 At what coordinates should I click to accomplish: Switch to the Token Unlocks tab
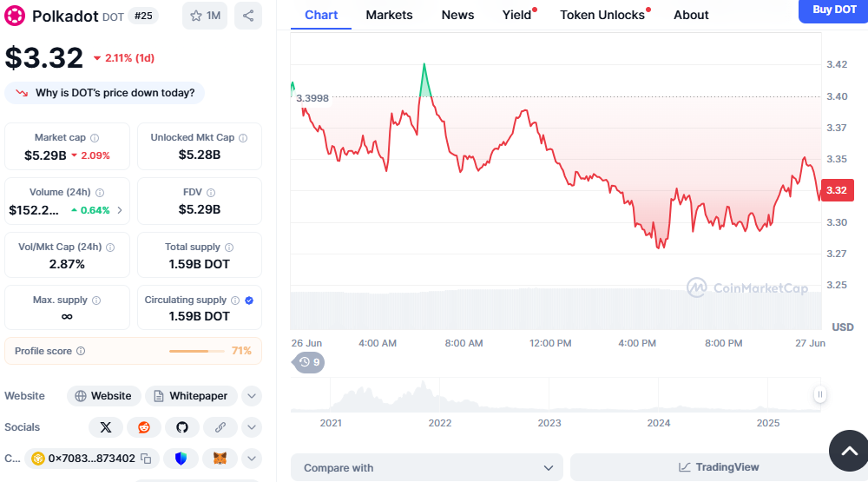tap(603, 15)
